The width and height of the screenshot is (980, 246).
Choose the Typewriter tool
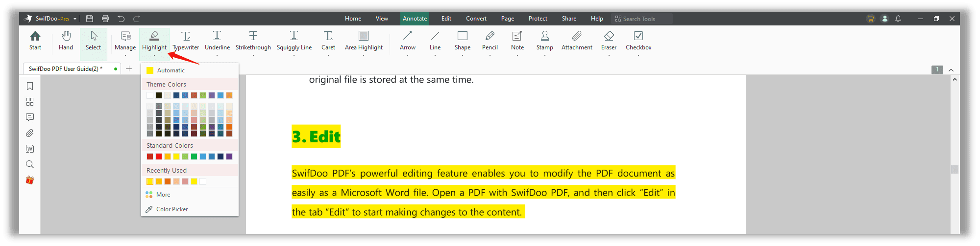[x=186, y=41]
